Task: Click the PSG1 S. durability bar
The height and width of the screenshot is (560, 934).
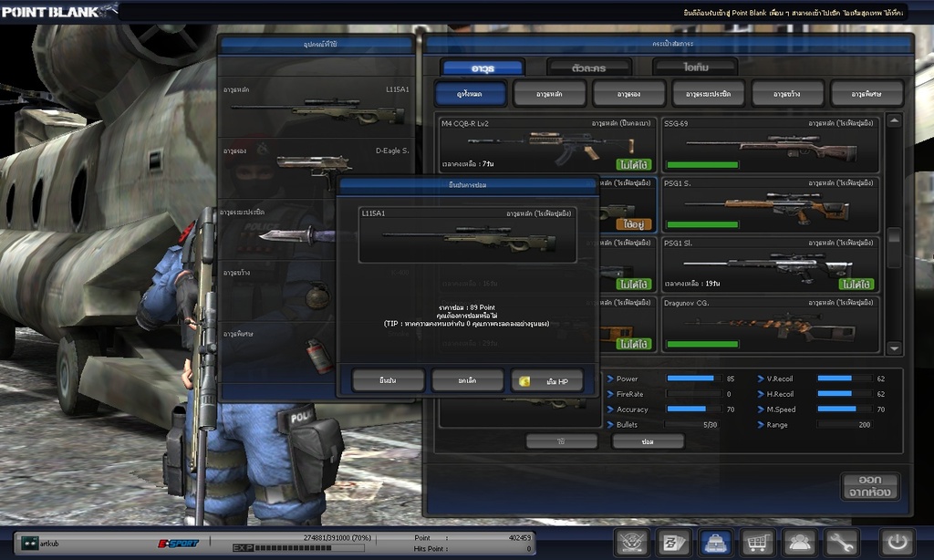Action: [702, 224]
